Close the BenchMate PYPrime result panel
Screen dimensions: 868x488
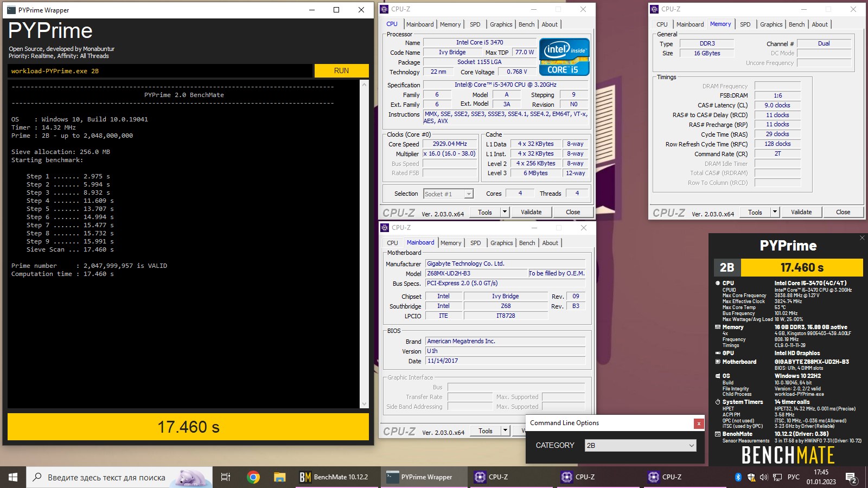click(x=862, y=237)
